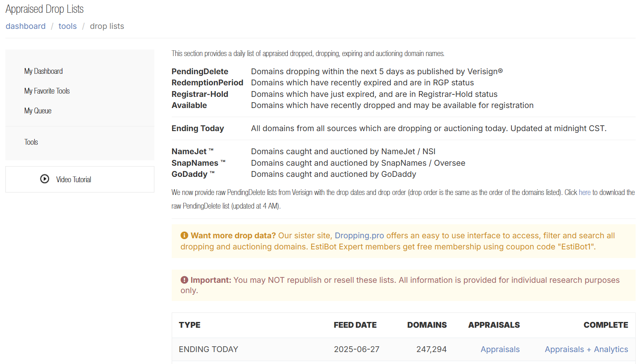The height and width of the screenshot is (364, 641).
Task: Click the exclamation icon in the Important notice
Action: tap(184, 279)
